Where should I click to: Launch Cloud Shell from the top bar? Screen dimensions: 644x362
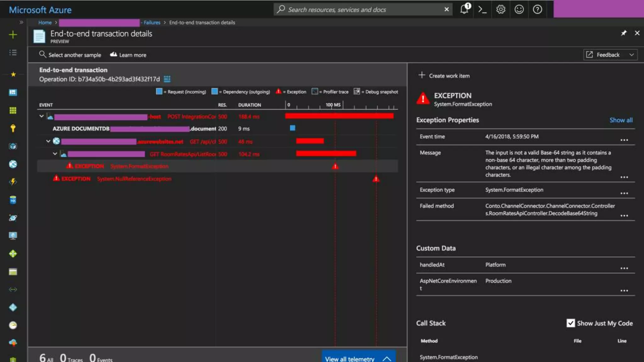pos(482,9)
